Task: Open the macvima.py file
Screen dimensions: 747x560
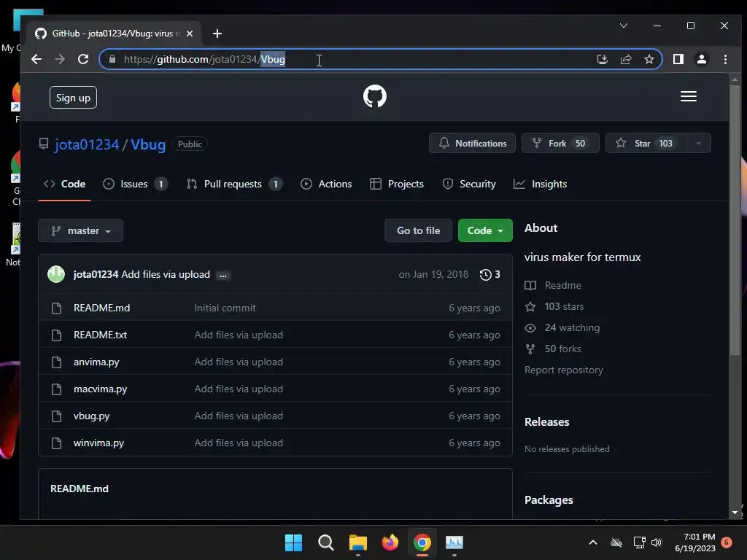Action: click(100, 389)
